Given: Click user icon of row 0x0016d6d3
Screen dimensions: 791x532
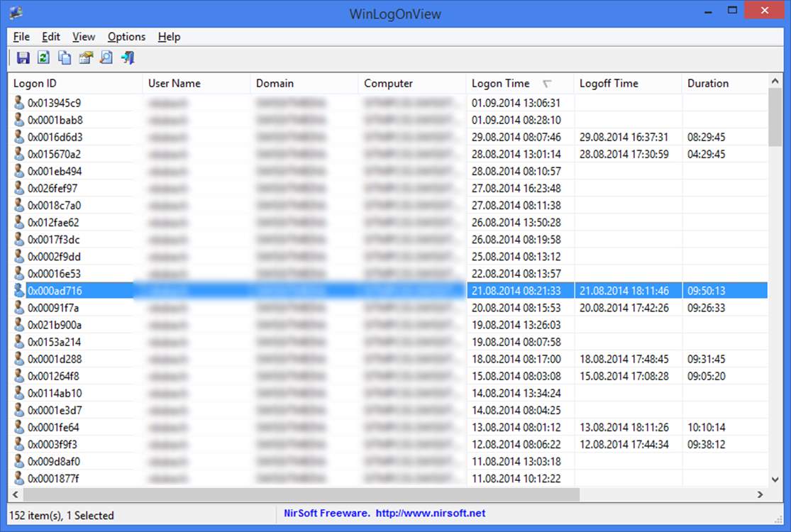Looking at the screenshot, I should (18, 137).
